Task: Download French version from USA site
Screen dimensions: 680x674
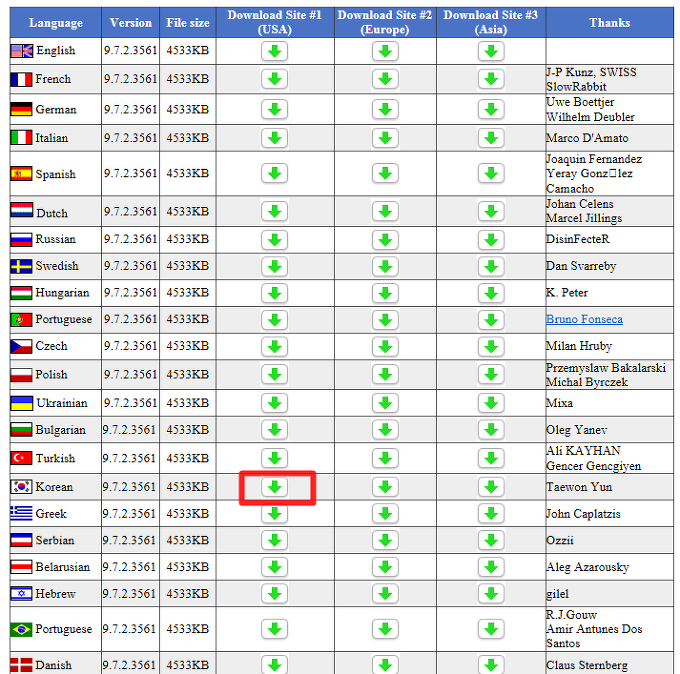Action: (275, 79)
